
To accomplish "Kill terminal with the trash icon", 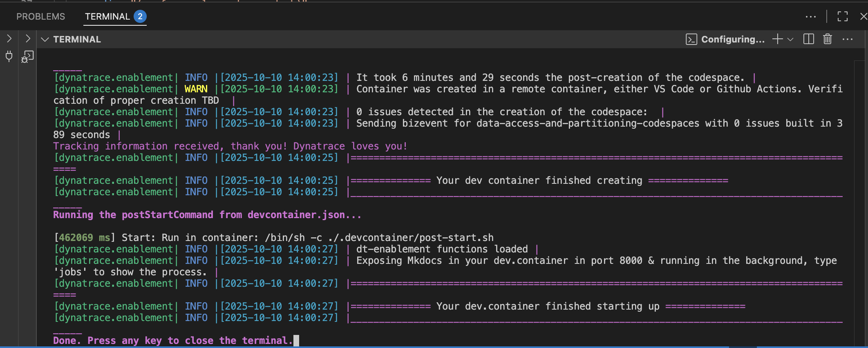I will pos(828,39).
